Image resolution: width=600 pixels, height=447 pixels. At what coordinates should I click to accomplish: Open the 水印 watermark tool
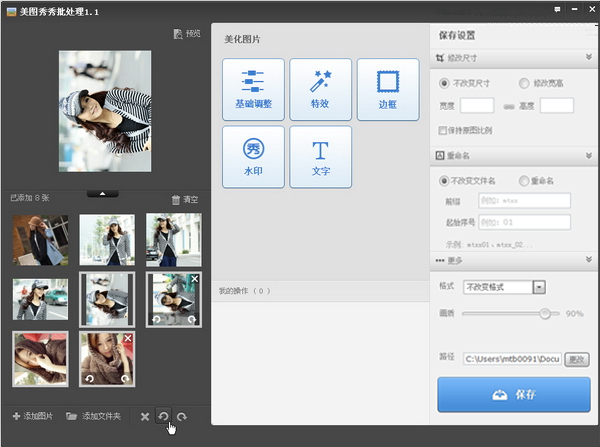[x=253, y=157]
